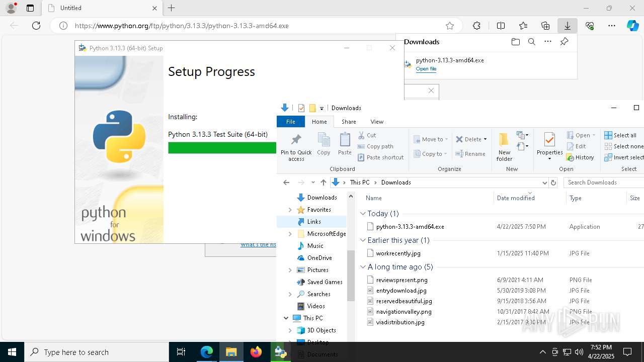Open Edge browser essentials icon
This screenshot has height=362, width=644.
pyautogui.click(x=590, y=26)
